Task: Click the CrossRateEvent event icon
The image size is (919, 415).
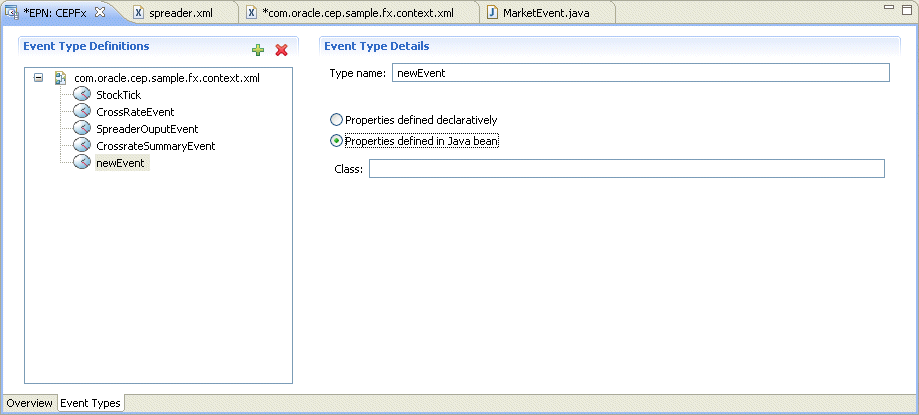Action: pyautogui.click(x=82, y=111)
